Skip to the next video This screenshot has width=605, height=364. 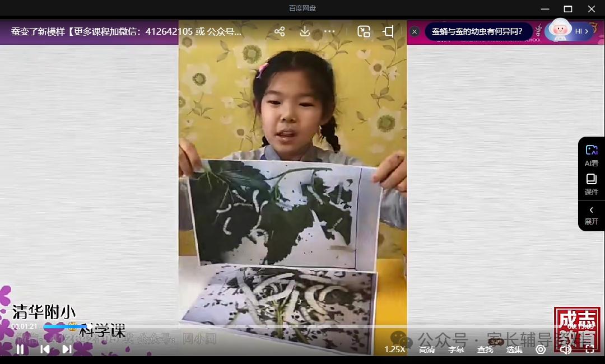point(67,349)
